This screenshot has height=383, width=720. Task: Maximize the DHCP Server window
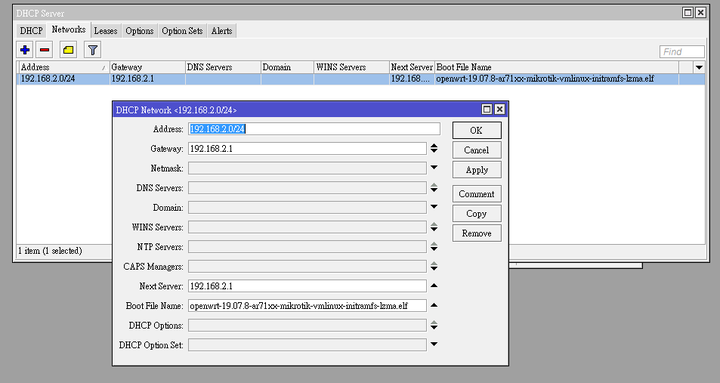tap(687, 13)
